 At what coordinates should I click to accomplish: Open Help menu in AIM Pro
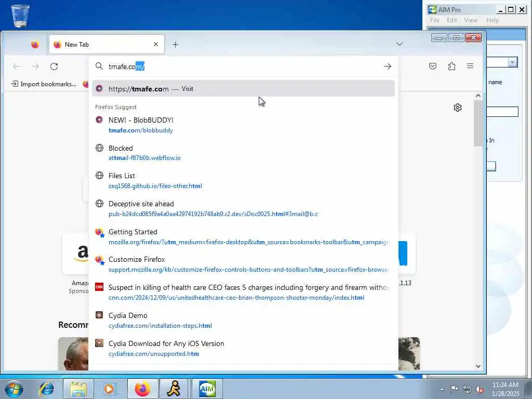pos(493,20)
